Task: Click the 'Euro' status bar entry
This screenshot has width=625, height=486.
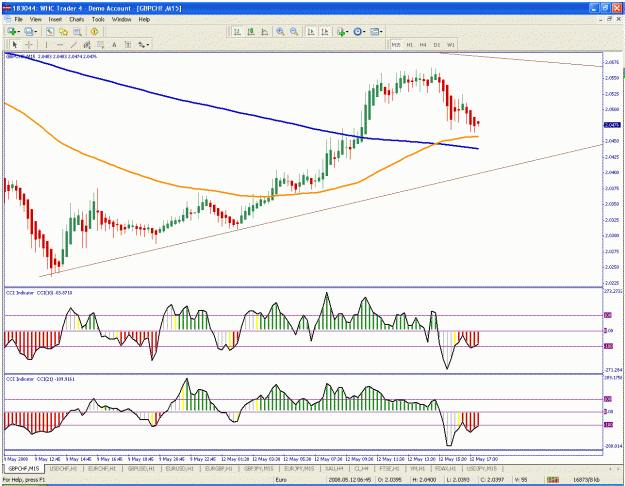Action: click(281, 480)
